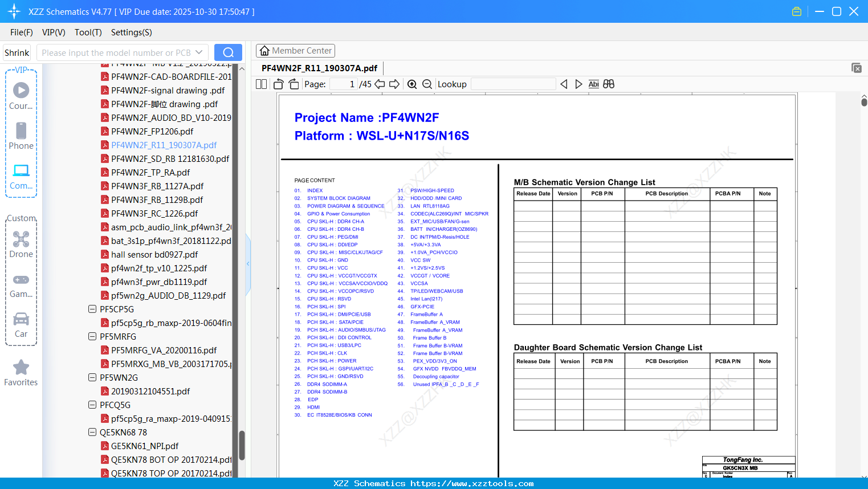Open PF5MRFG_VA_20200116.pdf
The height and width of the screenshot is (489, 868).
[x=164, y=351]
